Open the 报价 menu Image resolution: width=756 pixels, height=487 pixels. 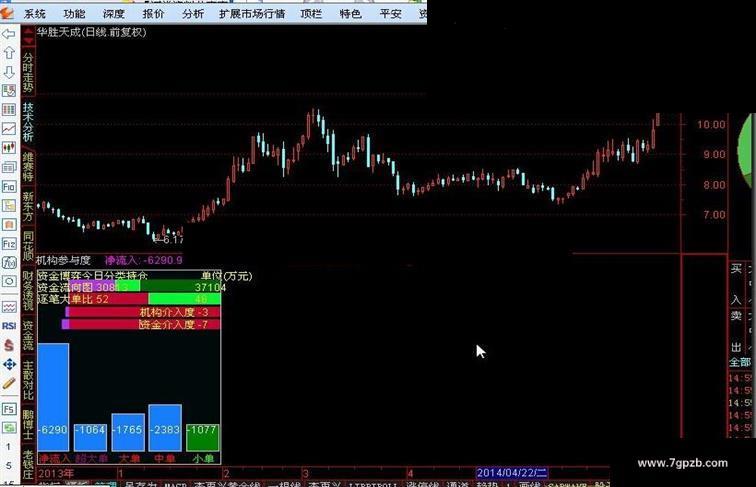[153, 14]
